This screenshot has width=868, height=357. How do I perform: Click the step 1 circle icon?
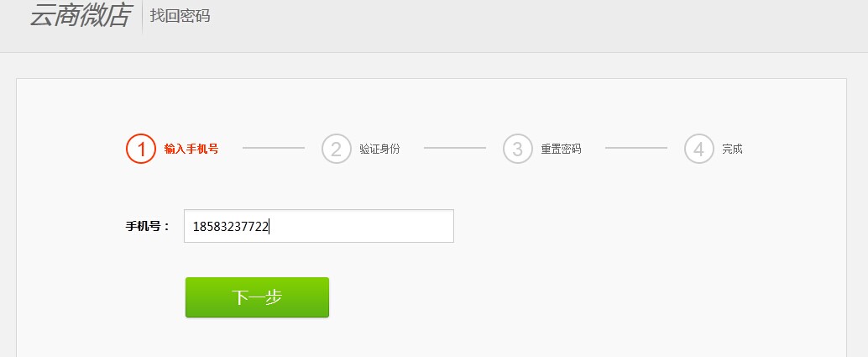[x=140, y=149]
